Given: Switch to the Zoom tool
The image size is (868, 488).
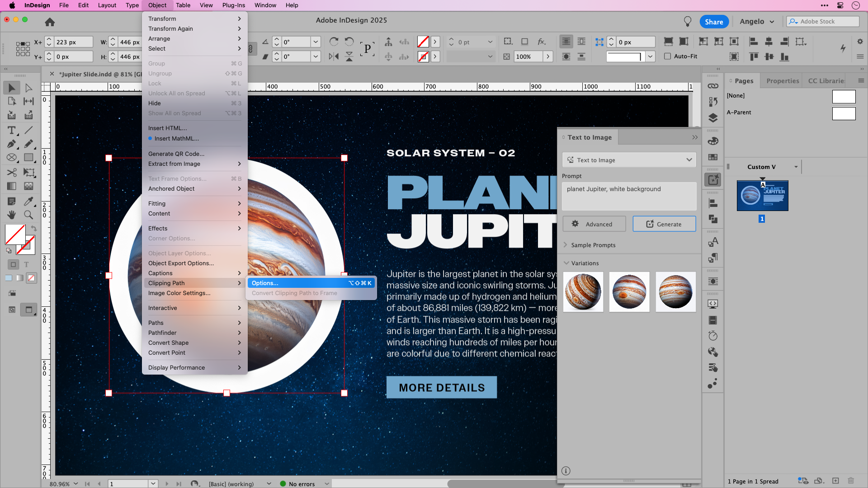Looking at the screenshot, I should [x=29, y=215].
